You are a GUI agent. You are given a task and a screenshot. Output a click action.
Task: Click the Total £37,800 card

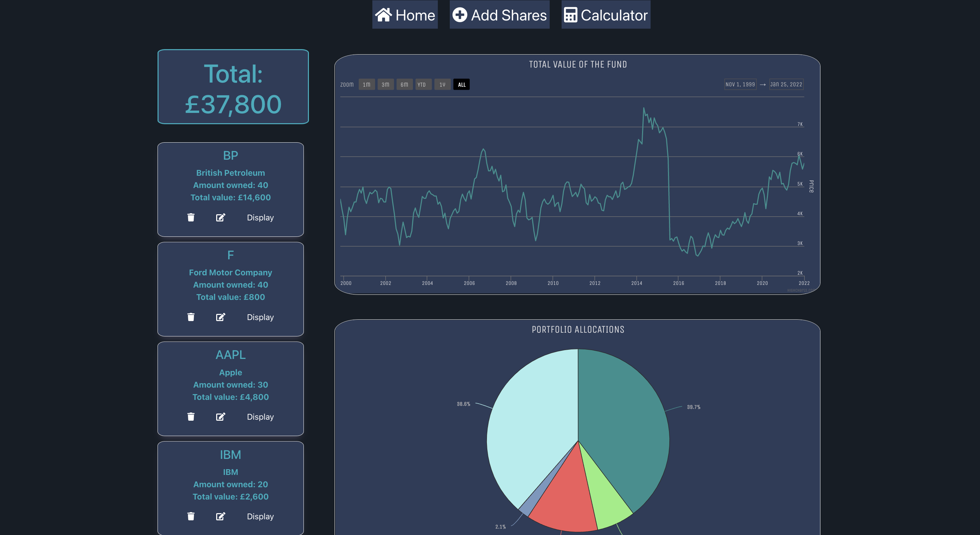[233, 87]
